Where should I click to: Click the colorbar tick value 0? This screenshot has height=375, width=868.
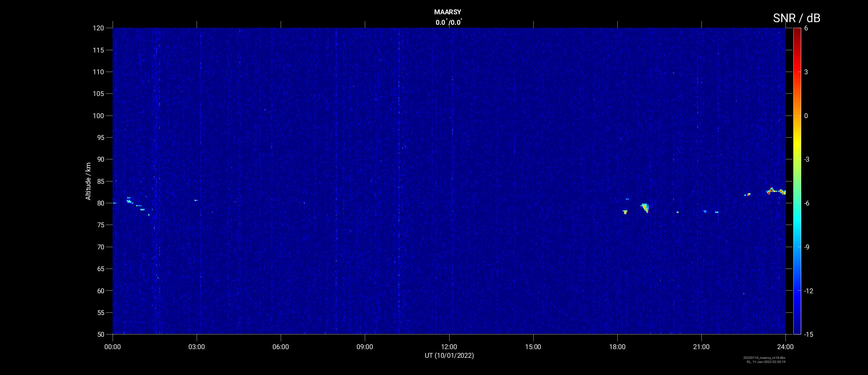[x=806, y=116]
